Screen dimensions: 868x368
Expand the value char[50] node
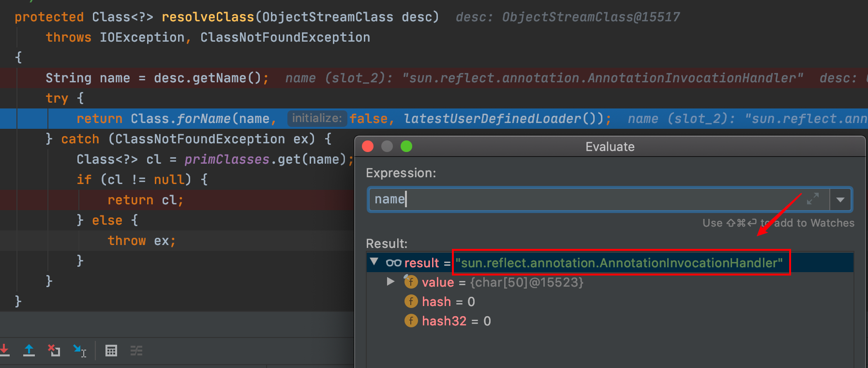coord(390,282)
